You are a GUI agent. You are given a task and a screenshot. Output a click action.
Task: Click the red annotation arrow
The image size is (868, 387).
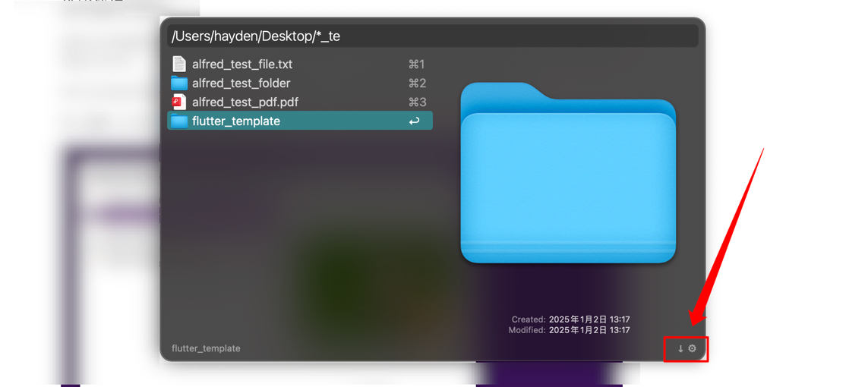coord(729,235)
